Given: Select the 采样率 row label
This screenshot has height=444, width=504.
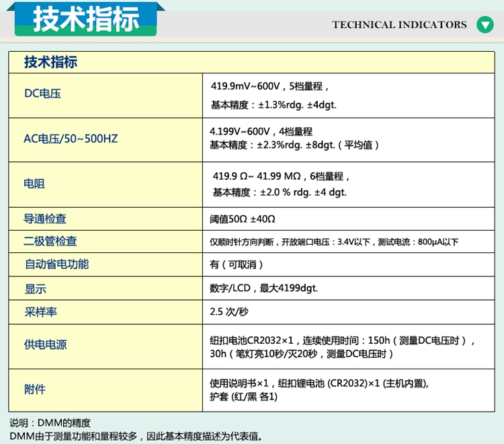Looking at the screenshot, I should 40,312.
